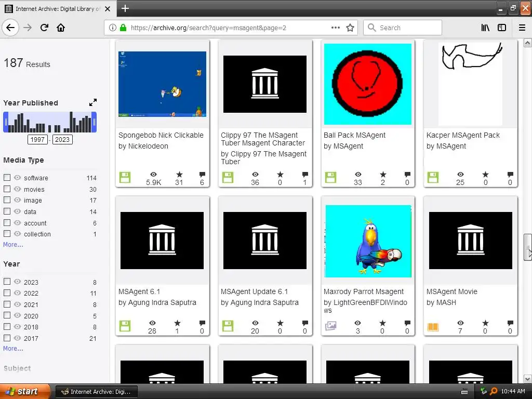Click the magnifier icon in system tray
The height and width of the screenshot is (399, 532).
494,391
